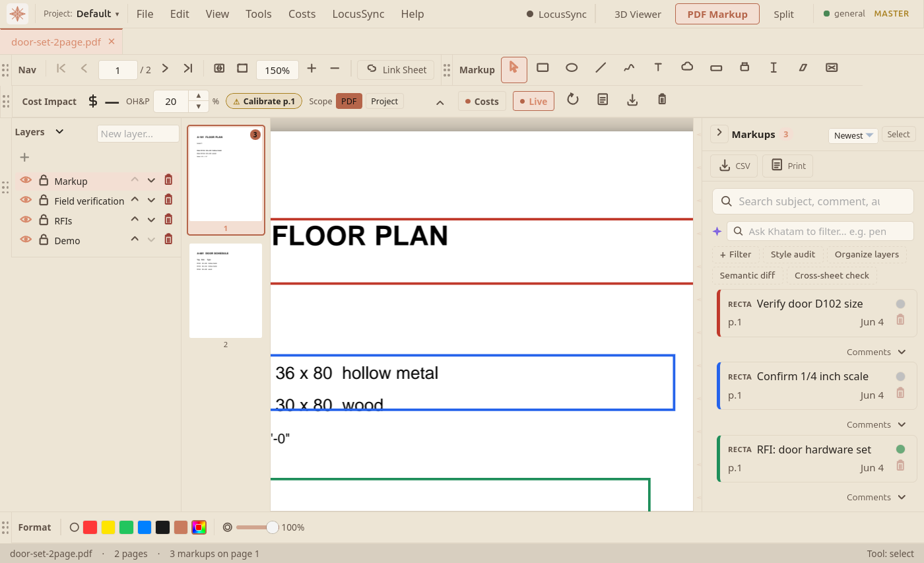This screenshot has height=563, width=924.
Task: Set Scope to Project
Action: pyautogui.click(x=384, y=101)
